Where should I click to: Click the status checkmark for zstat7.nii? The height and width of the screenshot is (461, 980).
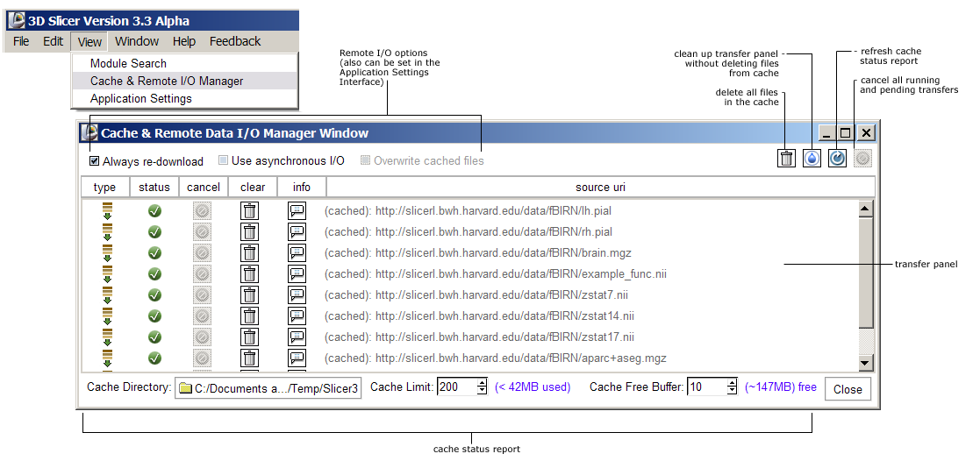[x=154, y=295]
